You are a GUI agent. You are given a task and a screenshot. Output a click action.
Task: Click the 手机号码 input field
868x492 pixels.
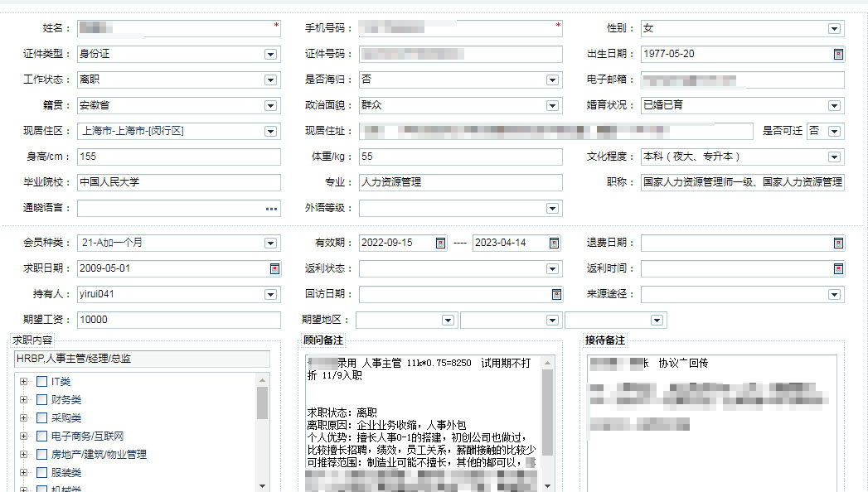461,29
